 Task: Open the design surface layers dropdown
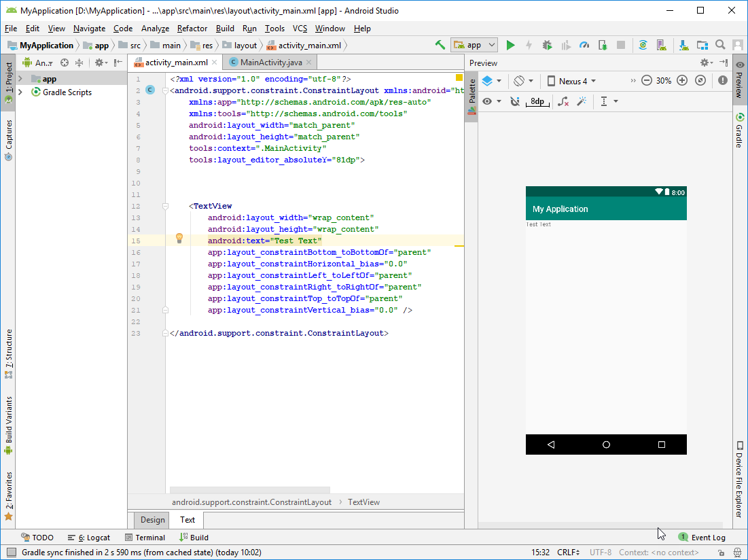click(491, 81)
